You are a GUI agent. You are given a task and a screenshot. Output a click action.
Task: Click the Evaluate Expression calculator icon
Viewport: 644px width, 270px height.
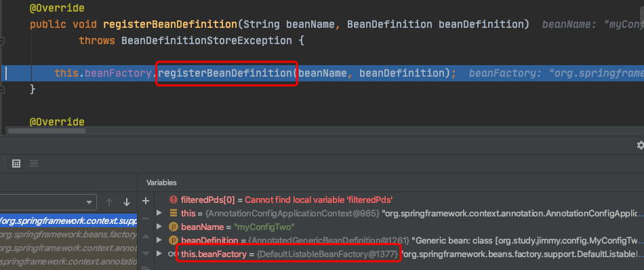coord(16,163)
